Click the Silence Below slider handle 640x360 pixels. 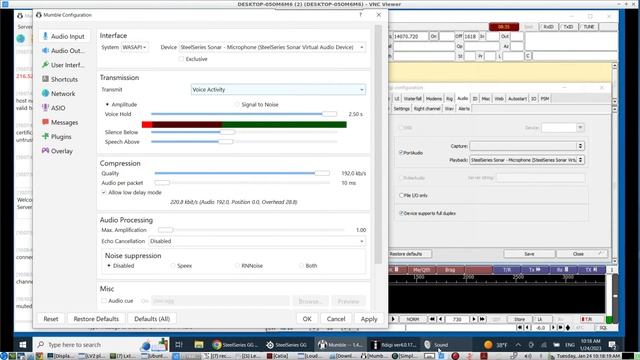pyautogui.click(x=227, y=132)
